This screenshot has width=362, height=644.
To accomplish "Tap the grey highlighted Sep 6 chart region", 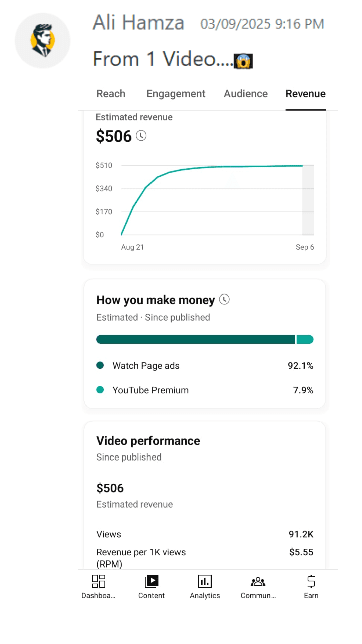I will (308, 200).
